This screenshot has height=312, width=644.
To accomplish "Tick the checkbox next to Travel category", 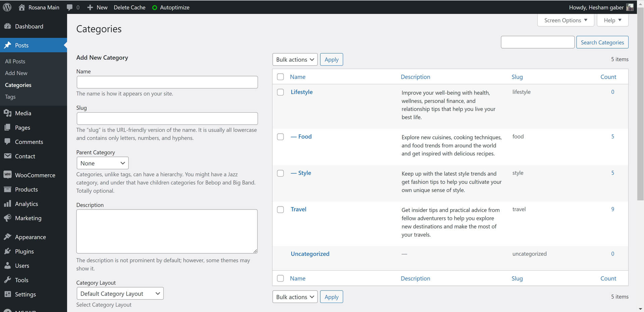I will click(x=280, y=209).
